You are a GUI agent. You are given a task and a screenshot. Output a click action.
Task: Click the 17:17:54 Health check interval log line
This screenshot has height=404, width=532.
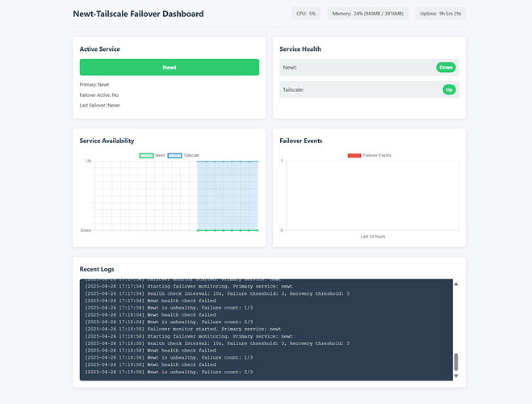217,293
